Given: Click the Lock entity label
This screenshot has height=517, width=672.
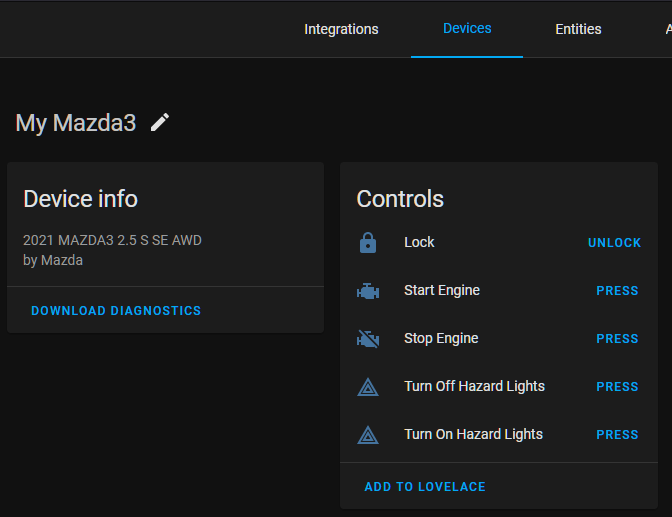Looking at the screenshot, I should 419,242.
